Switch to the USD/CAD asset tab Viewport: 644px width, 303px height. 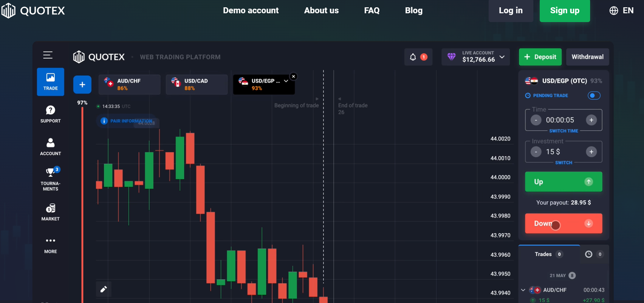[196, 84]
